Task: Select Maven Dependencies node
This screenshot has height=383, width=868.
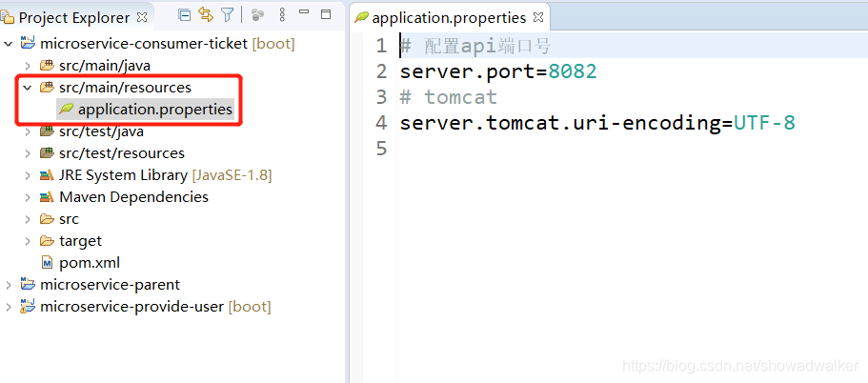Action: point(133,197)
